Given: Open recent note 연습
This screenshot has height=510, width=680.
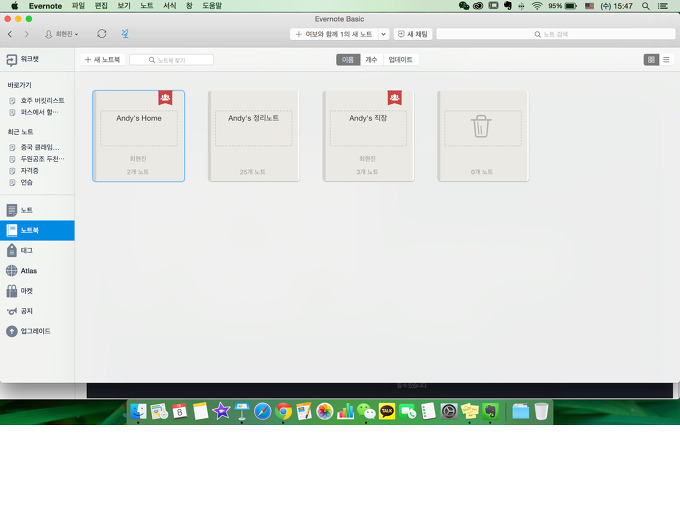Looking at the screenshot, I should pyautogui.click(x=22, y=183).
